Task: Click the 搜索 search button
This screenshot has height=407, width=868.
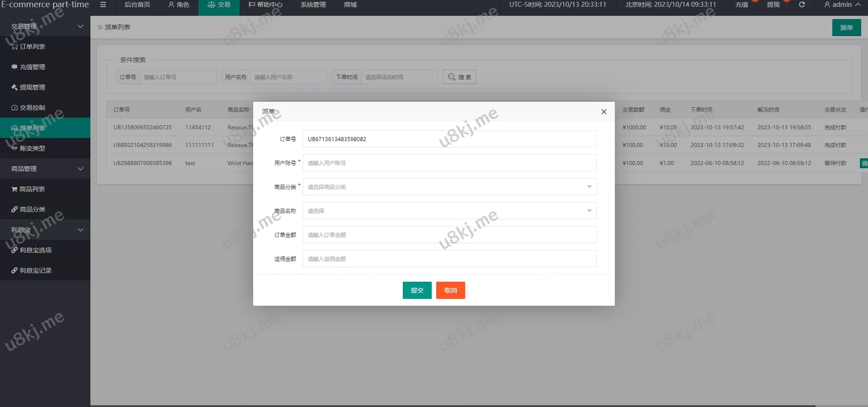Action: (459, 77)
